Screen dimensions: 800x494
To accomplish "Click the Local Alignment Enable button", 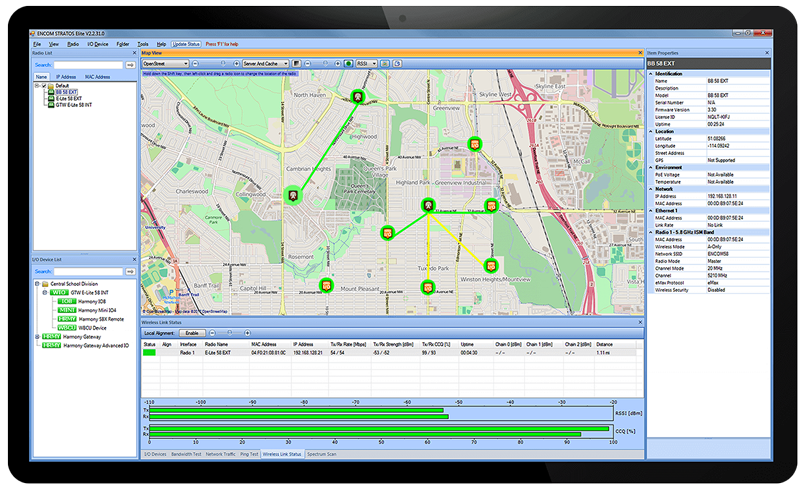I will click(x=192, y=333).
